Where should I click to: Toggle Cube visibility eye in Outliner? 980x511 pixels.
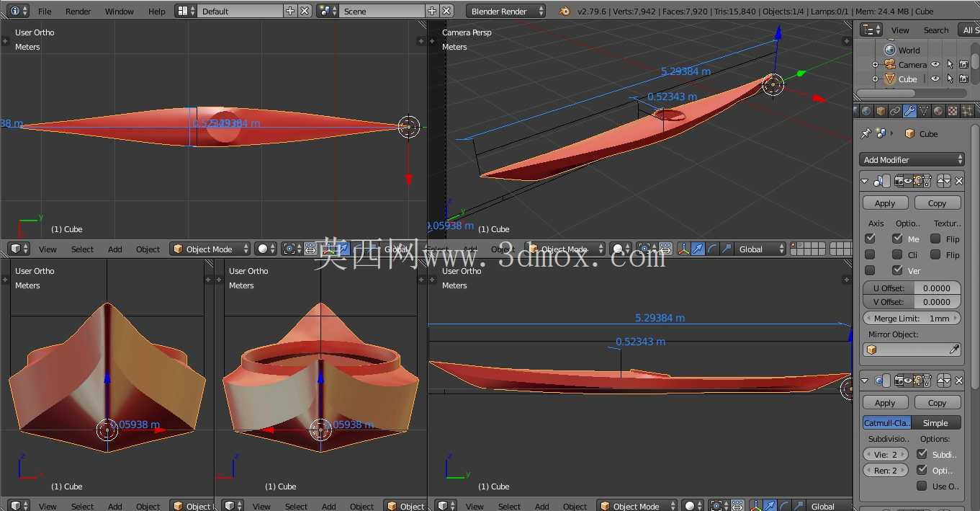tap(935, 79)
